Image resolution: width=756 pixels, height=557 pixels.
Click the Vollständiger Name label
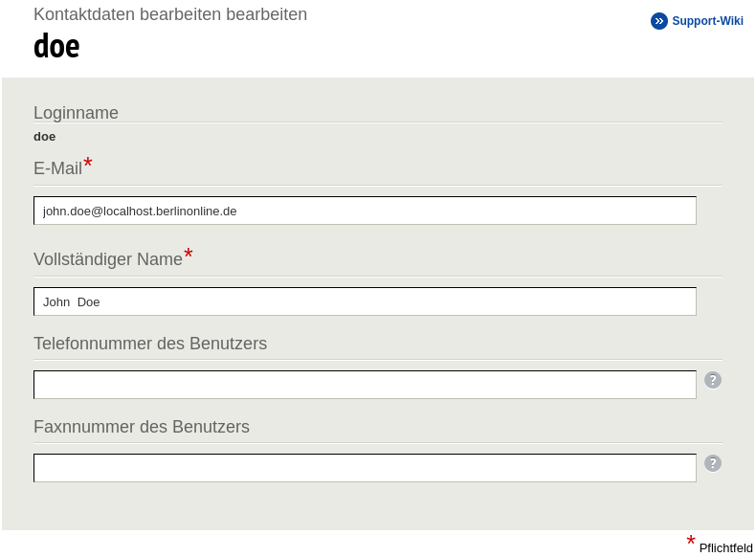[108, 259]
